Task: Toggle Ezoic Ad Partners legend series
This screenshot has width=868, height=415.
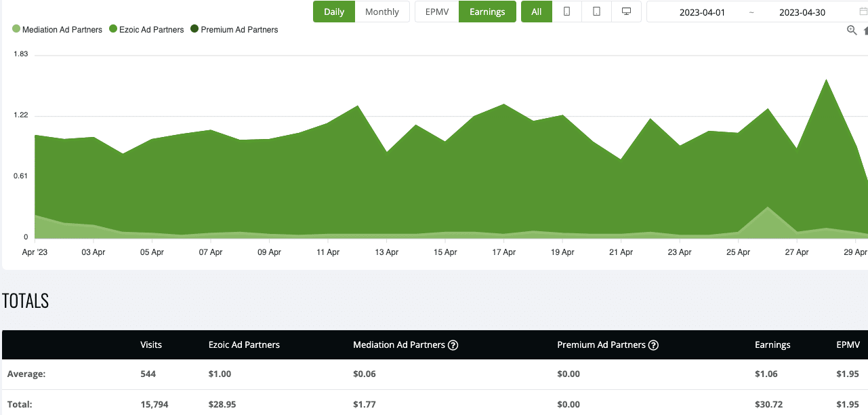Action: [146, 29]
